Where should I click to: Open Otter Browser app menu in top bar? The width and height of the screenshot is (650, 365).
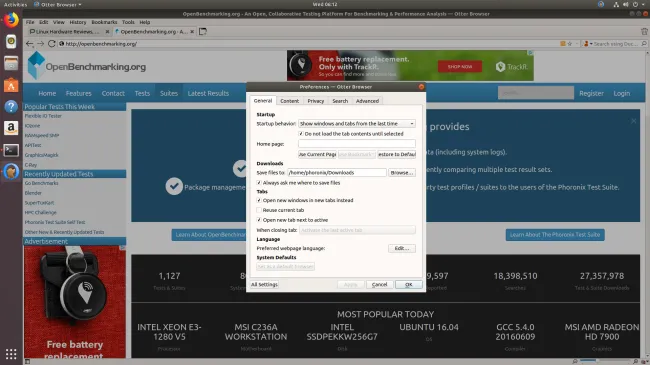click(57, 5)
